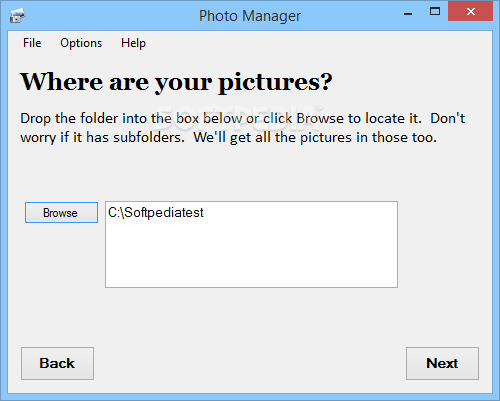Click the Next button
Image resolution: width=500 pixels, height=401 pixels.
(442, 363)
